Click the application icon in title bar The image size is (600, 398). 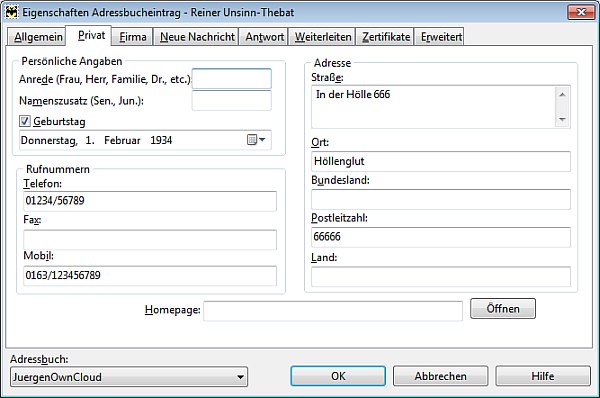(12, 12)
